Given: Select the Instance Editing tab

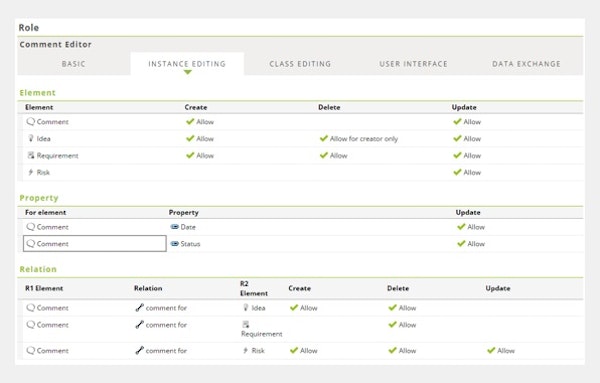Looking at the screenshot, I should [187, 64].
